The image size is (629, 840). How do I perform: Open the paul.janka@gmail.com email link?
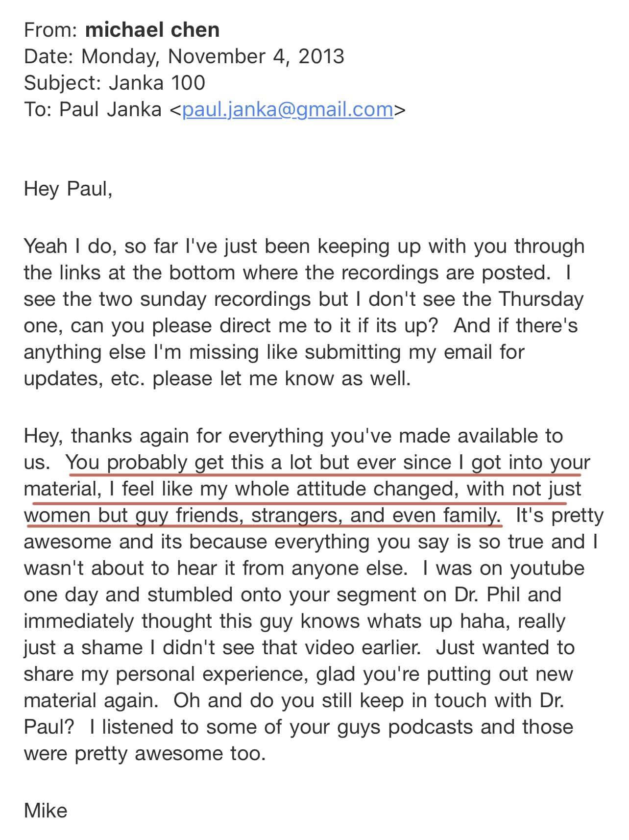coord(288,109)
